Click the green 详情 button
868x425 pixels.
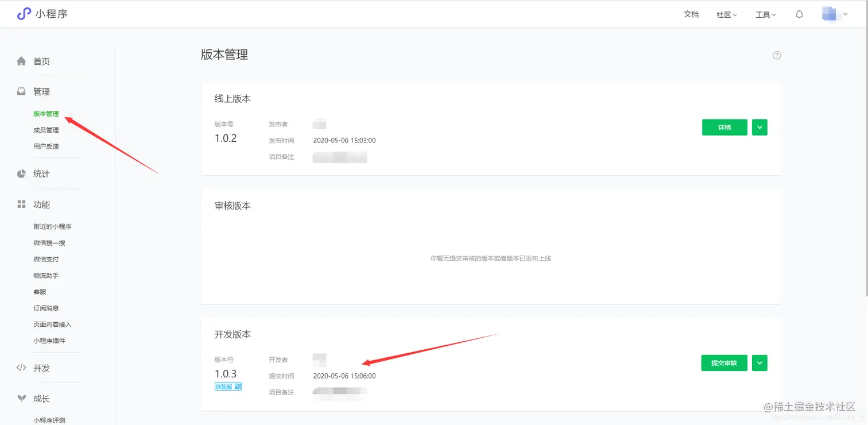(724, 127)
